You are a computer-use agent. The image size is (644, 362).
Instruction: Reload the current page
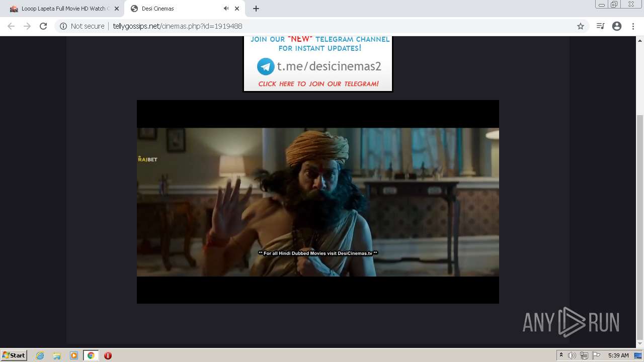pos(43,26)
